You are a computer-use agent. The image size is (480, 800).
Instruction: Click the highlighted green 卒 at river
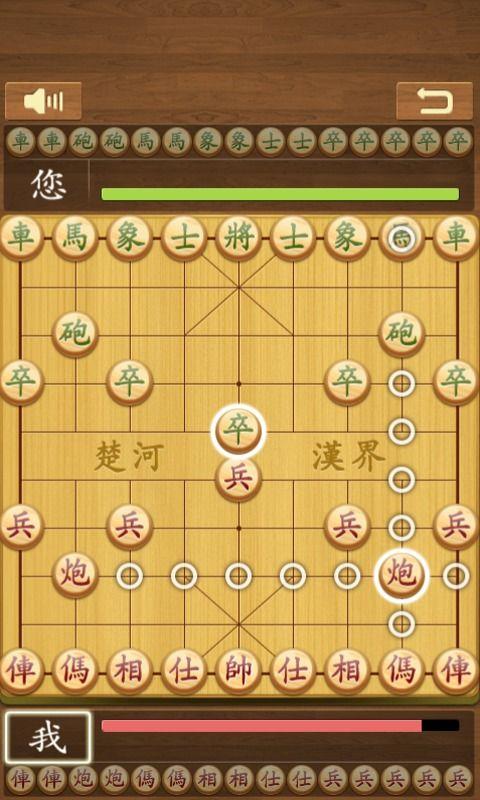point(239,431)
